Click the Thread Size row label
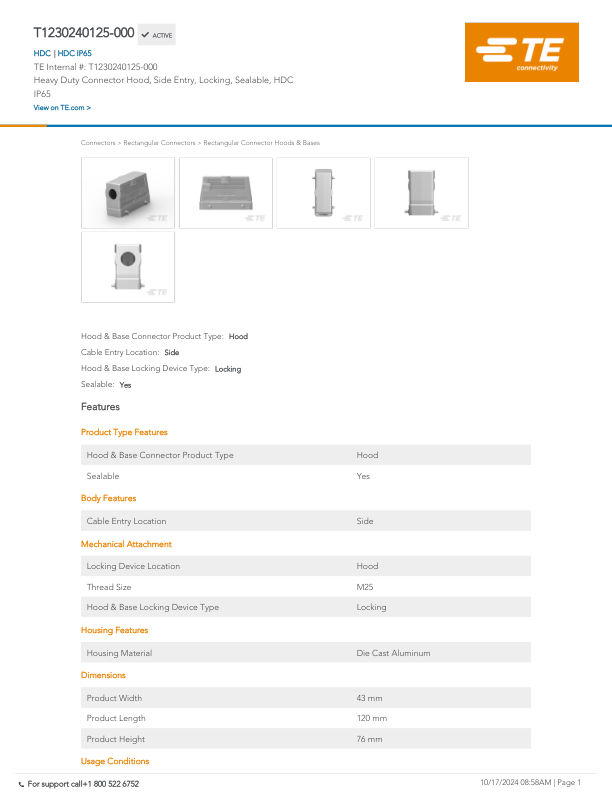This screenshot has height=792, width=612. click(109, 587)
